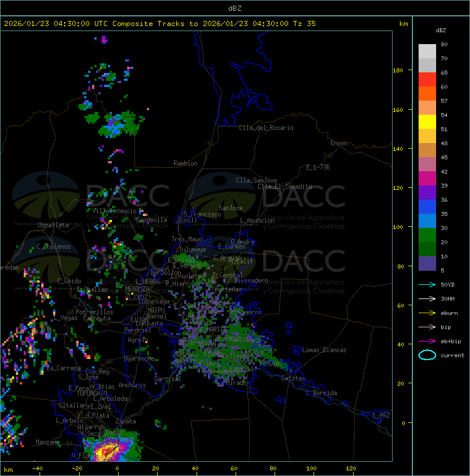Click the Divisadero place label
470x476 pixels.
pyautogui.click(x=251, y=280)
